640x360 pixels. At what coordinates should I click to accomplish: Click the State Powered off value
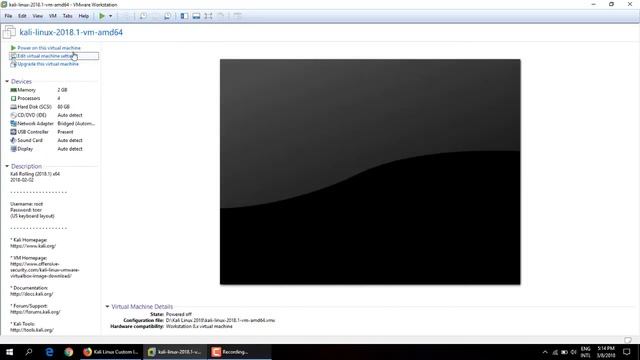[x=179, y=314]
